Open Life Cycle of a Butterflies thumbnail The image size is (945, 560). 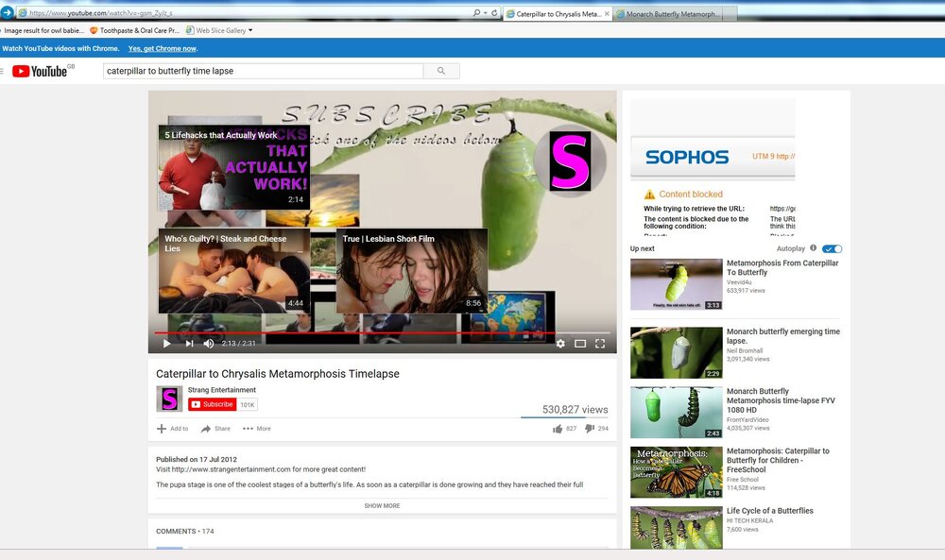click(x=677, y=528)
